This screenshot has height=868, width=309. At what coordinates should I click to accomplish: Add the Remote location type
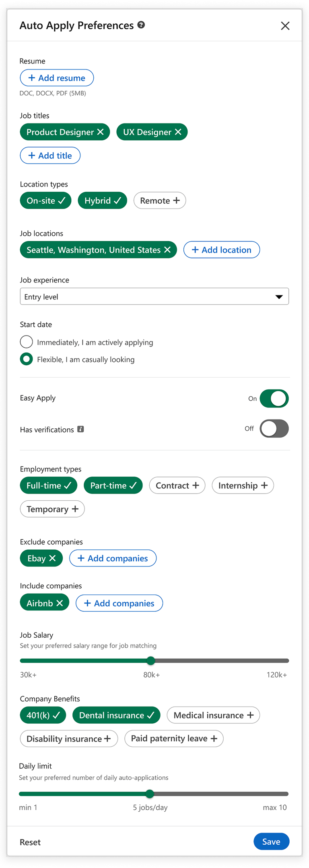[x=160, y=201]
